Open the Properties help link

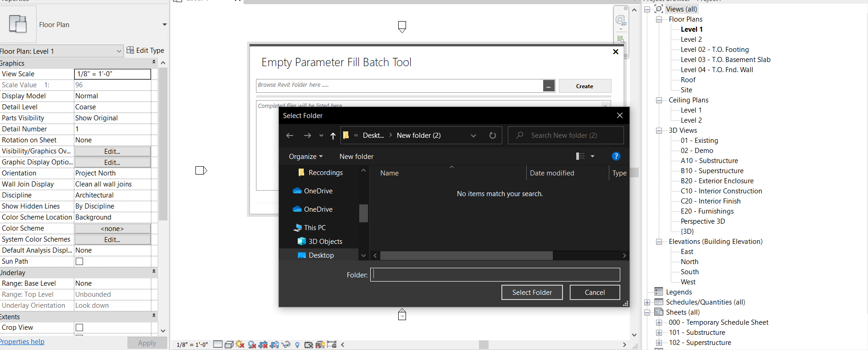(x=22, y=342)
